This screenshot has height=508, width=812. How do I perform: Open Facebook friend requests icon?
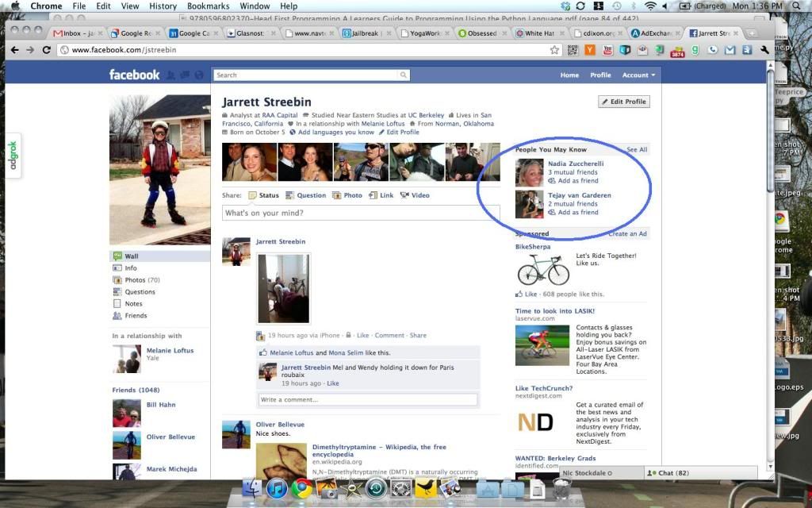(170, 75)
